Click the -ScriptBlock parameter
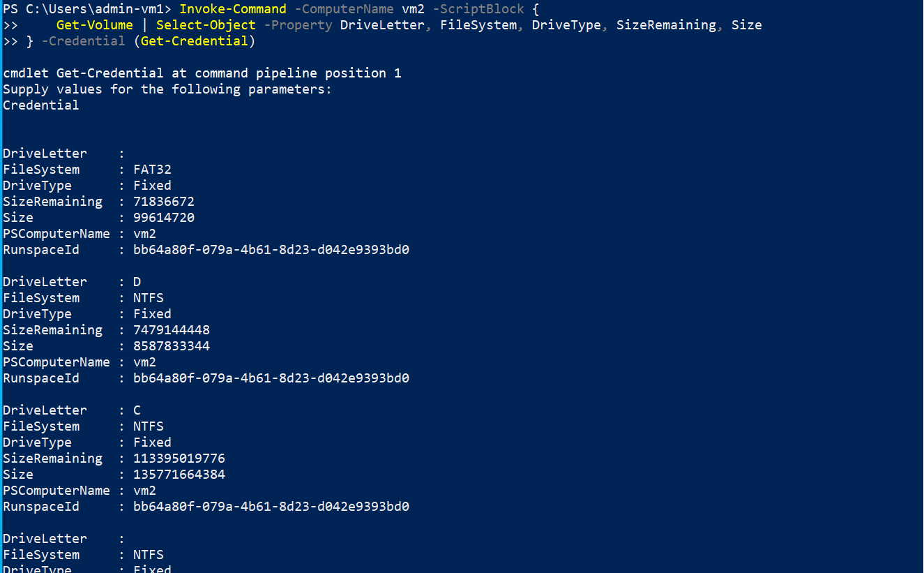 click(x=478, y=9)
